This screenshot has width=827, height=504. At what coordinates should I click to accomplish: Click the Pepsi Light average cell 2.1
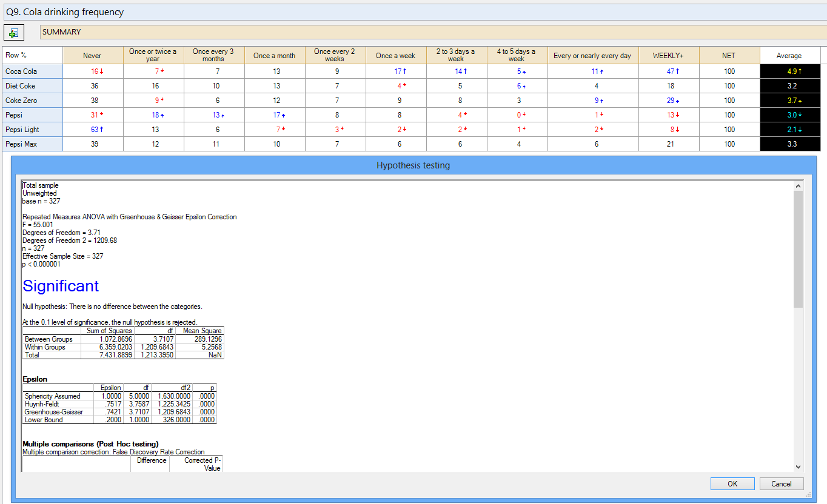(789, 130)
